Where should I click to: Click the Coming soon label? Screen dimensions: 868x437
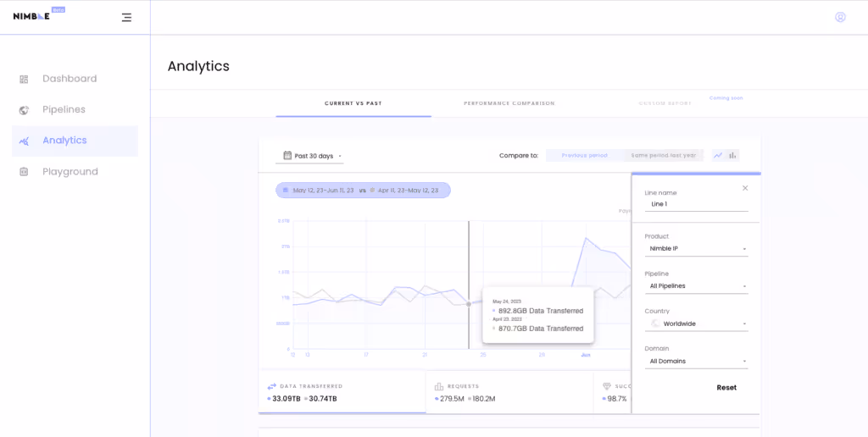tap(726, 98)
